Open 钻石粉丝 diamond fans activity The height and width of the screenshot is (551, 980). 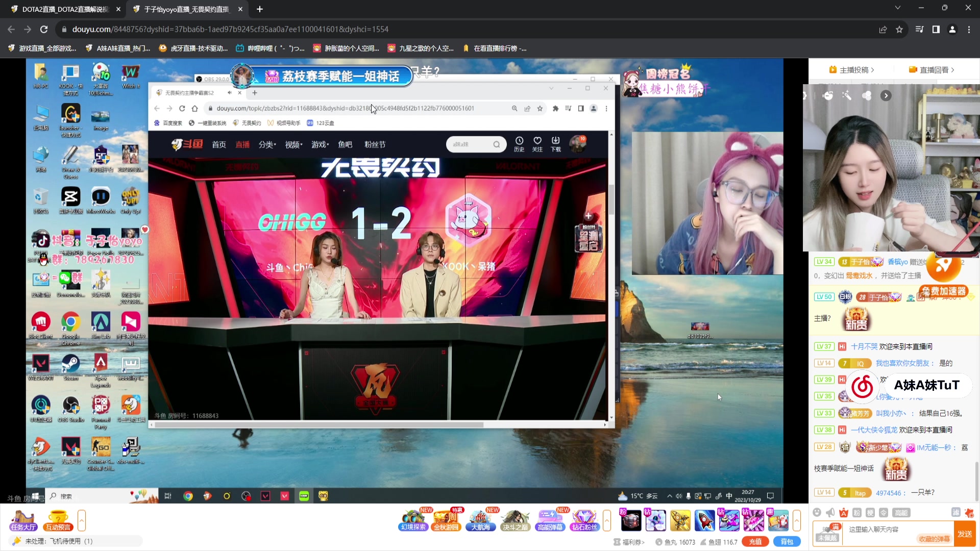pos(584,520)
